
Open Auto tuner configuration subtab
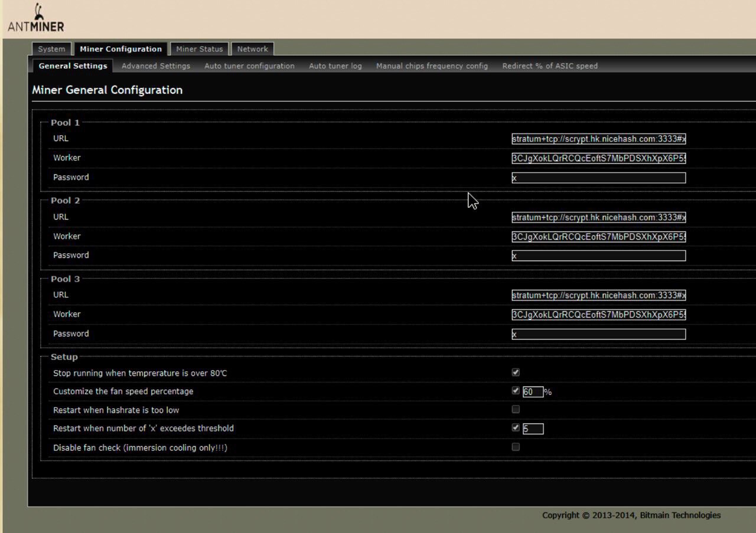(249, 66)
